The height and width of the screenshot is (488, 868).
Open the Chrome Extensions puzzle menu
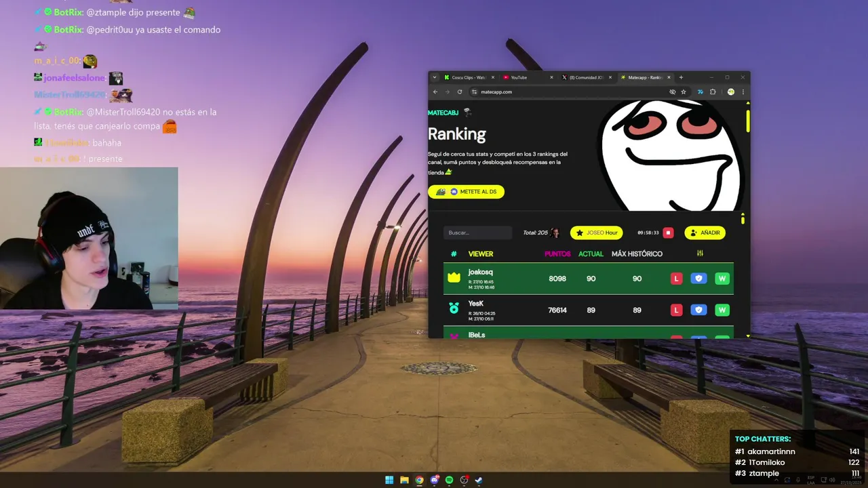tap(713, 91)
